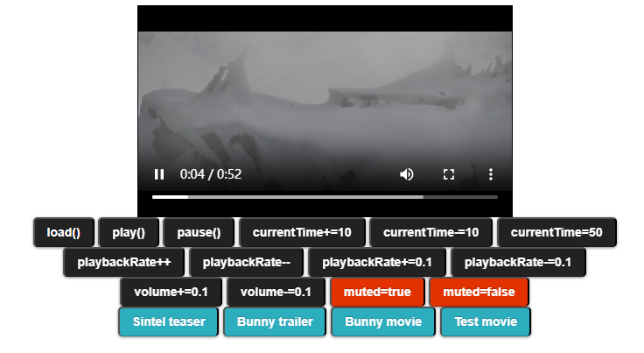This screenshot has height=353, width=644.
Task: Skip forward with currentTime+=10
Action: tap(302, 233)
